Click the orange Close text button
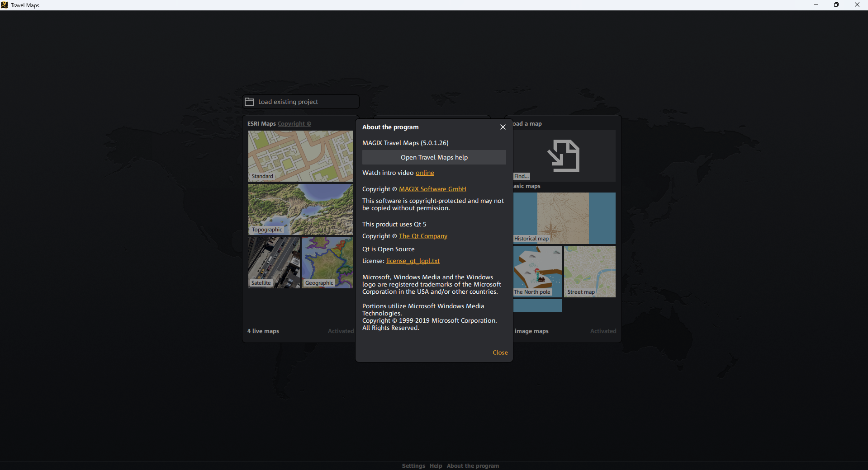The image size is (868, 470). pyautogui.click(x=500, y=352)
